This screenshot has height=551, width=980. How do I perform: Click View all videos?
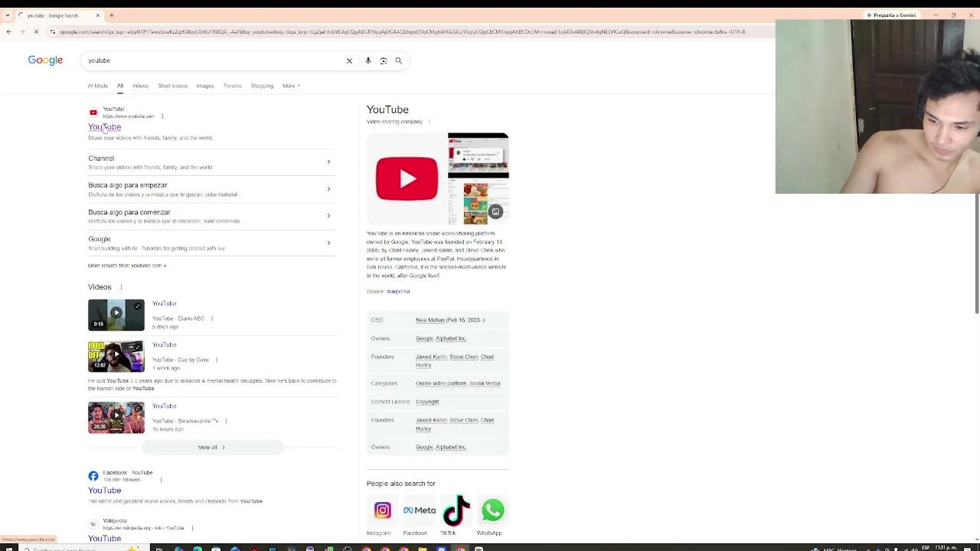pyautogui.click(x=212, y=447)
